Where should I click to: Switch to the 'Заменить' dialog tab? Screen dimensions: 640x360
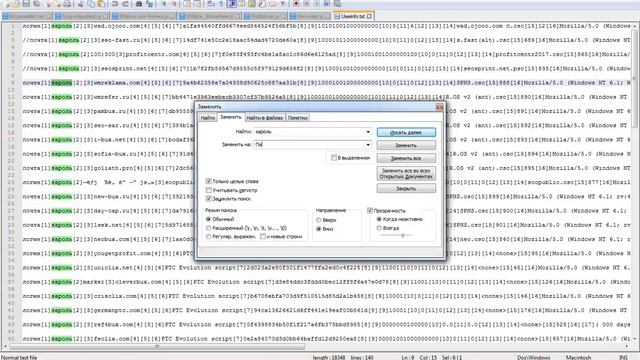(x=231, y=117)
